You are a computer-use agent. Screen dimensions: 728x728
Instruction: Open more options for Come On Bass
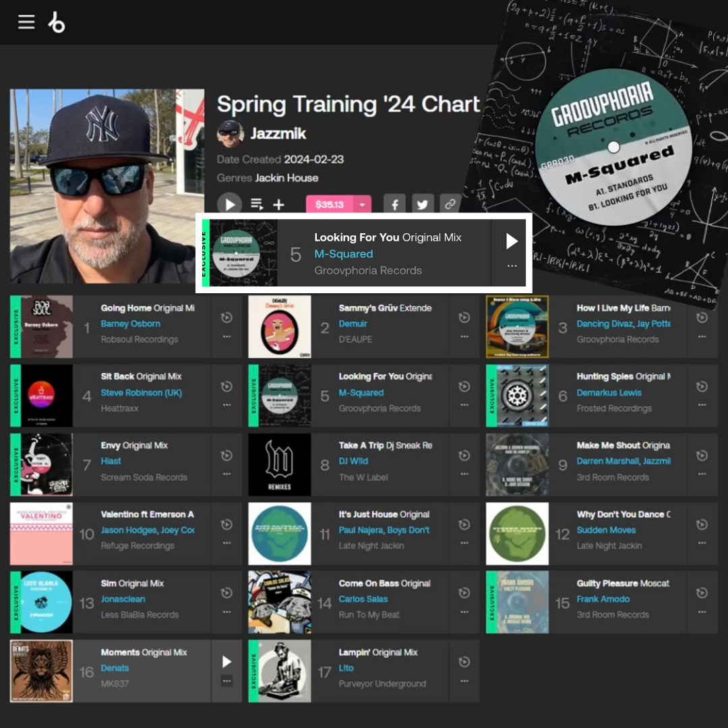464,612
